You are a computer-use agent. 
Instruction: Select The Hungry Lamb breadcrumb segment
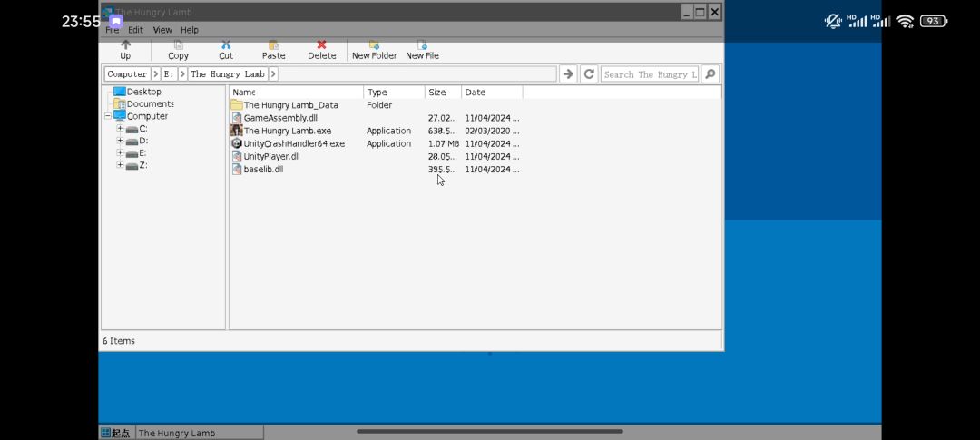click(x=228, y=73)
